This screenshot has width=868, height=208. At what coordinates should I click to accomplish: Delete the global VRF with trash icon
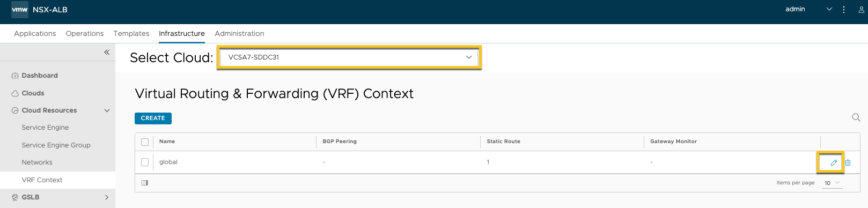click(x=848, y=162)
